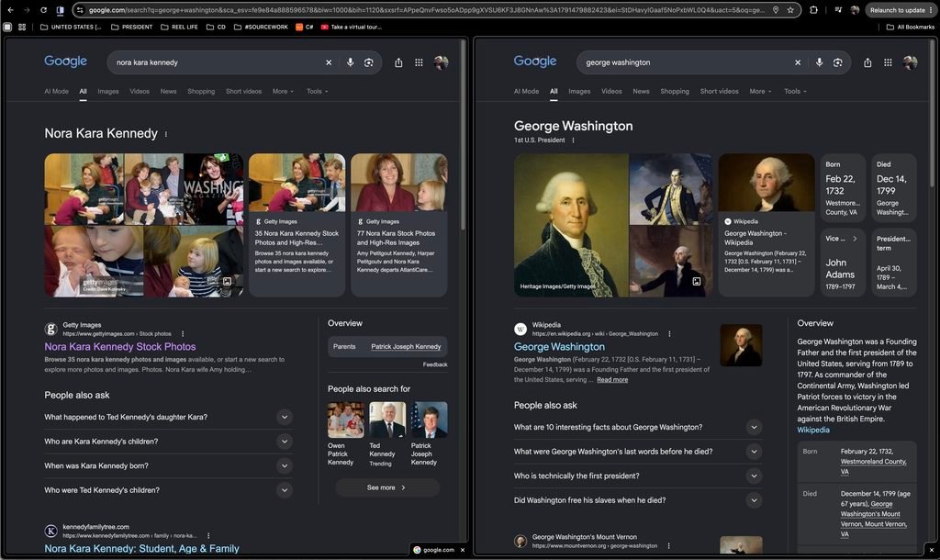Image resolution: width=940 pixels, height=560 pixels.
Task: Start voice search in the George Washington pane
Action: coord(819,62)
